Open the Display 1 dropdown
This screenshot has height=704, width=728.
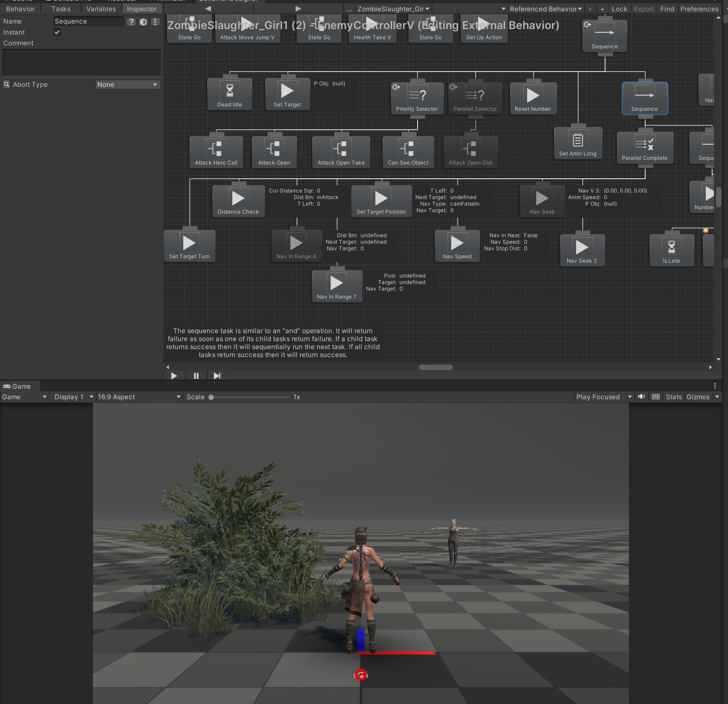(x=73, y=397)
